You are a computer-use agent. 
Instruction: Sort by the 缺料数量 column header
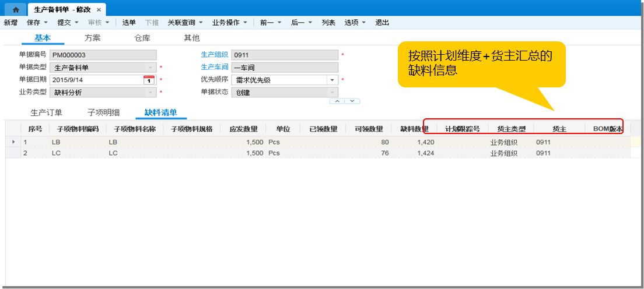click(x=414, y=129)
